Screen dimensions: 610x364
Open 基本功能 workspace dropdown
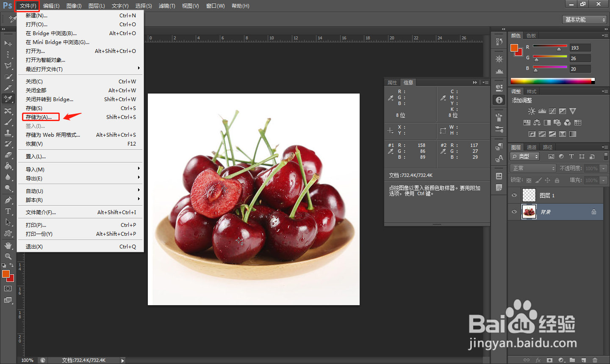tap(585, 19)
